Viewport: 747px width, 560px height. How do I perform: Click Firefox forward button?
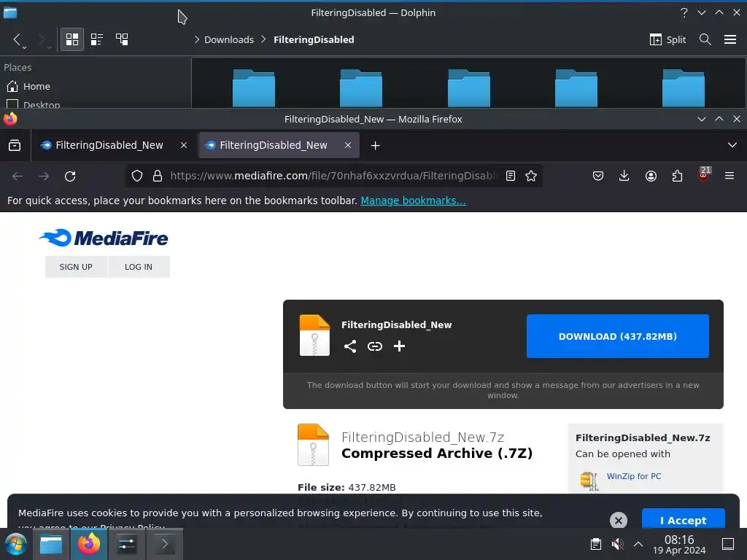tap(44, 176)
